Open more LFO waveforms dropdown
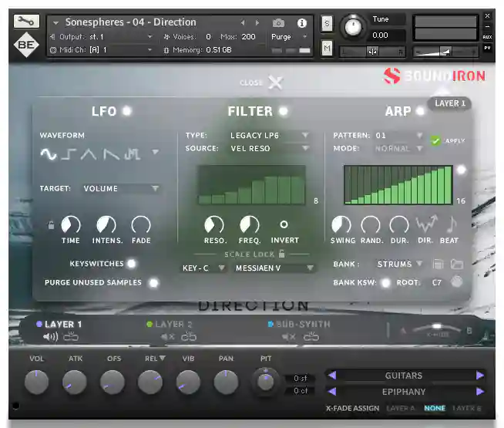Screen dimensions: 504x428 click(x=155, y=152)
